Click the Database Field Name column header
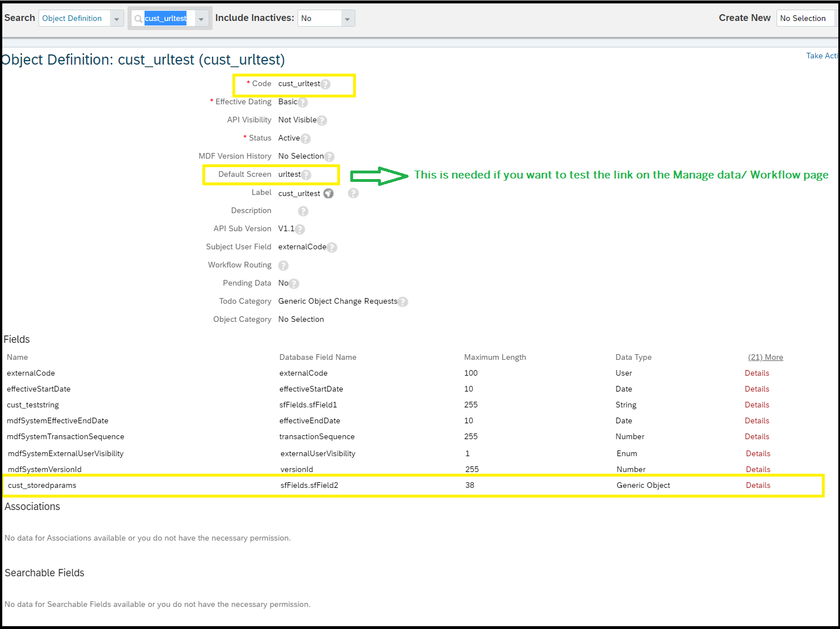Screen dimensions: 840x629 coord(318,357)
